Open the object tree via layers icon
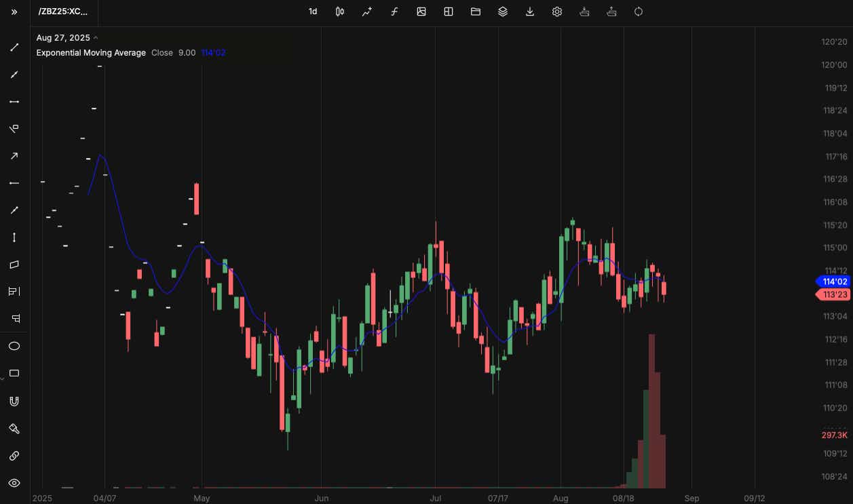The height and width of the screenshot is (504, 853). click(503, 12)
